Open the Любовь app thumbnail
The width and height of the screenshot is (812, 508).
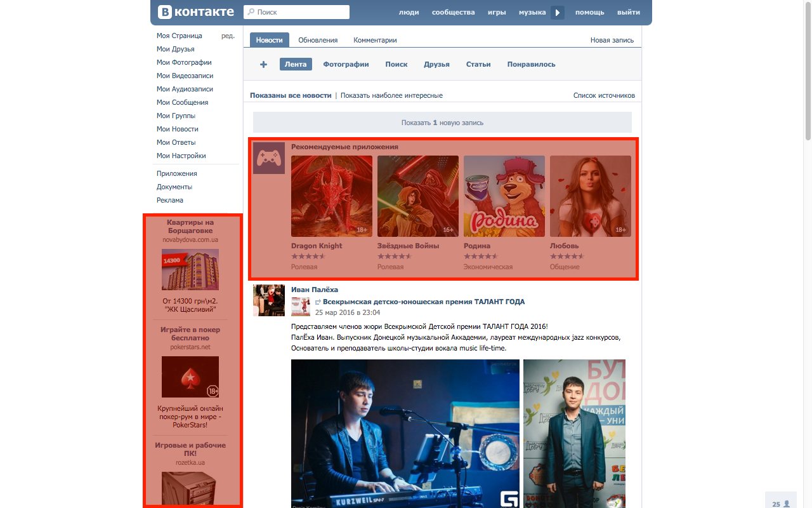(x=591, y=196)
